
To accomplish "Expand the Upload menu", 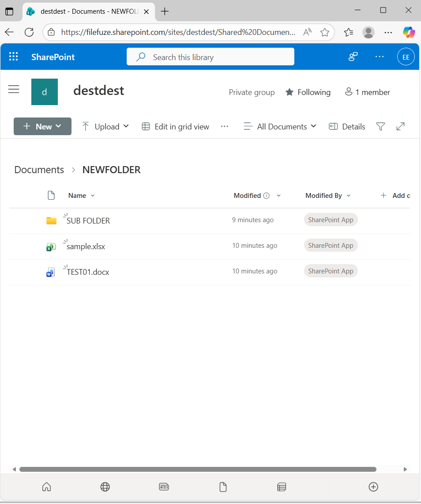I will point(105,126).
